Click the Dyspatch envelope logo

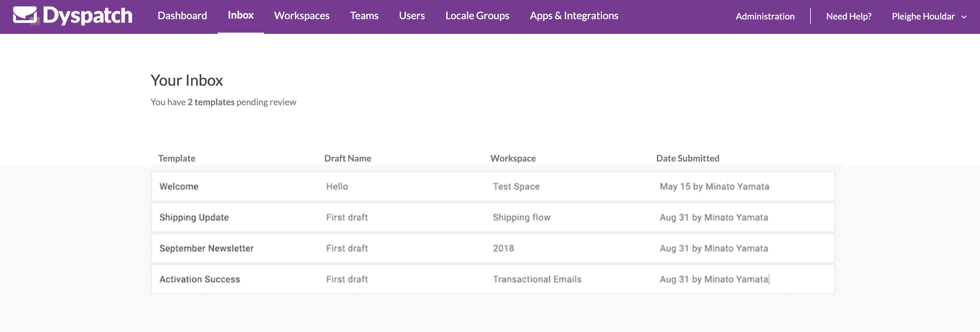pyautogui.click(x=25, y=16)
